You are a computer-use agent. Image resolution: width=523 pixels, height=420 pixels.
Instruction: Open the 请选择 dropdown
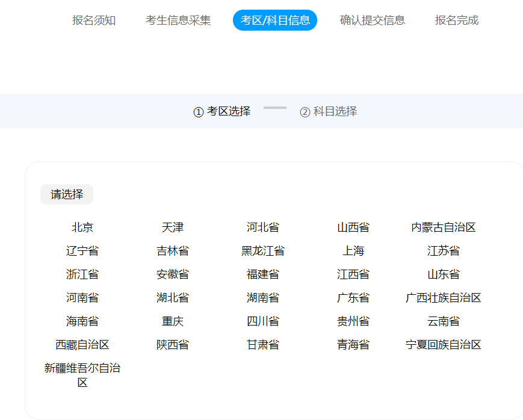[x=66, y=194]
